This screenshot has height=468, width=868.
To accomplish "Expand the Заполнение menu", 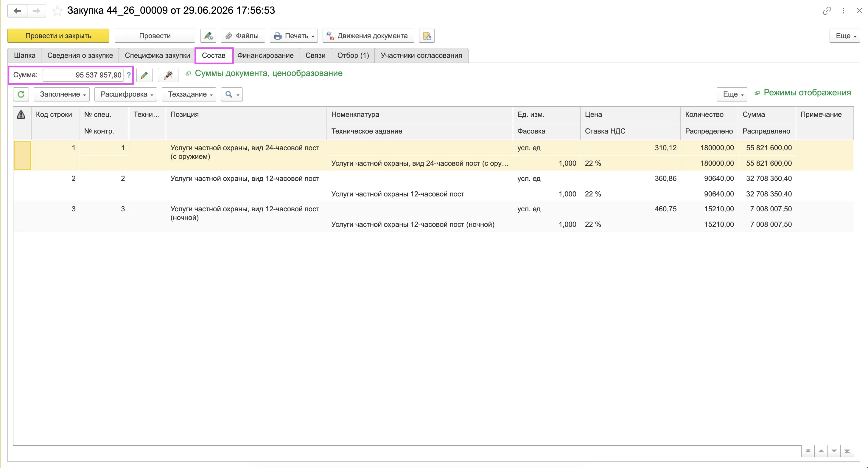I will click(62, 94).
